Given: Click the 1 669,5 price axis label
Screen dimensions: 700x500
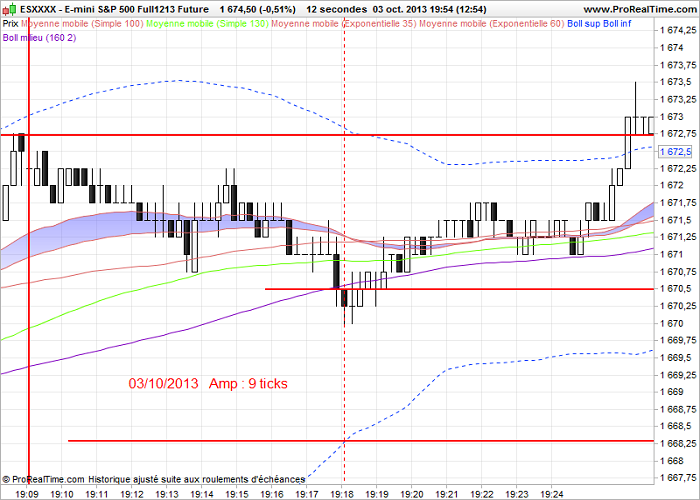Looking at the screenshot, I should 675,358.
